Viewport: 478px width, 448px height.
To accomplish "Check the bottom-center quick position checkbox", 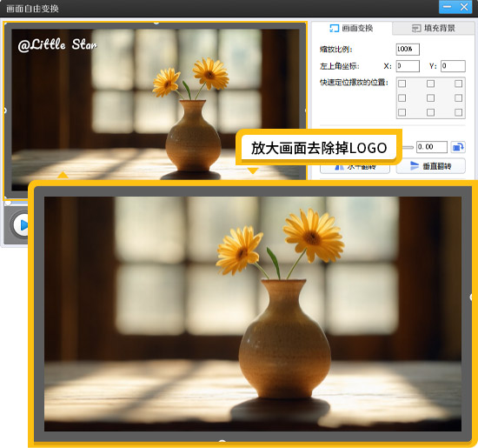I will 430,112.
